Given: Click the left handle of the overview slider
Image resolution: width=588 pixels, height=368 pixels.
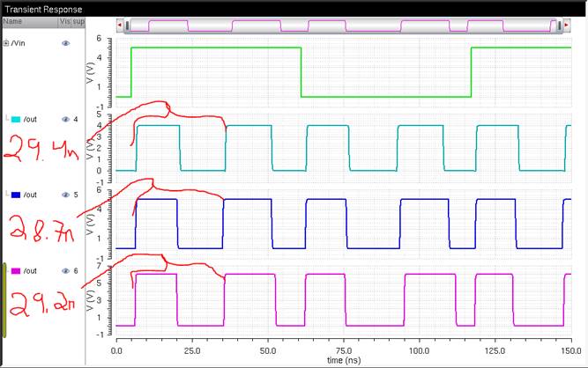Looking at the screenshot, I should pyautogui.click(x=128, y=26).
